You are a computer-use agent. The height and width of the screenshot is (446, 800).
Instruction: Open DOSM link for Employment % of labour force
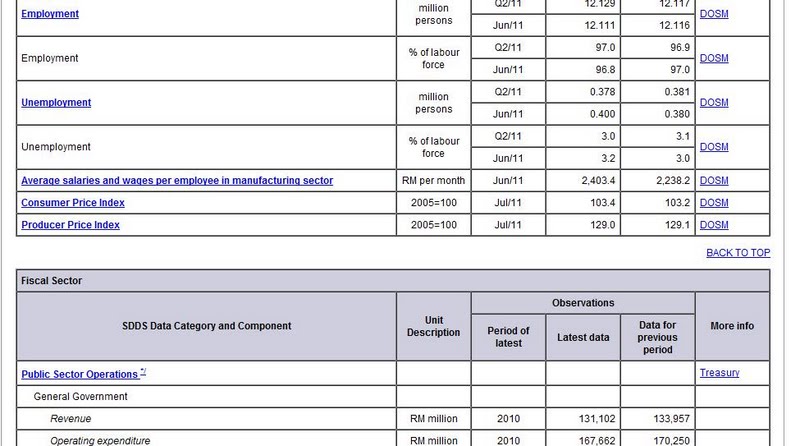pyautogui.click(x=714, y=58)
